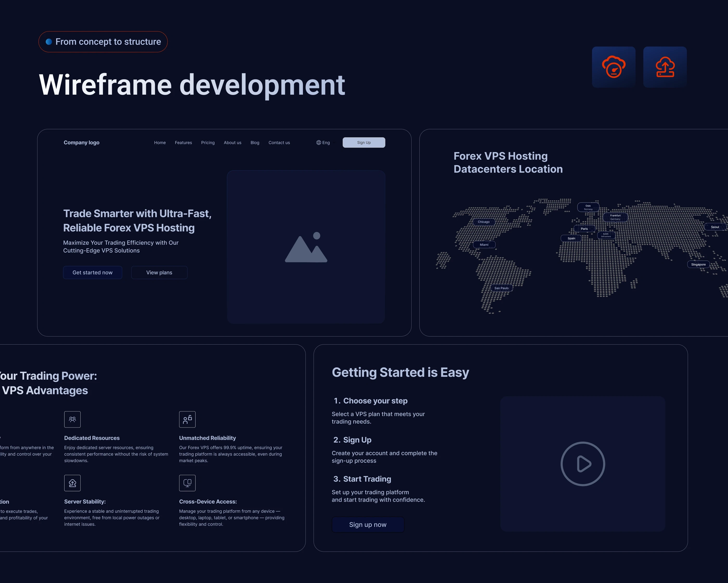The width and height of the screenshot is (728, 583).
Task: Select the Singapore map marker
Action: coord(698,264)
